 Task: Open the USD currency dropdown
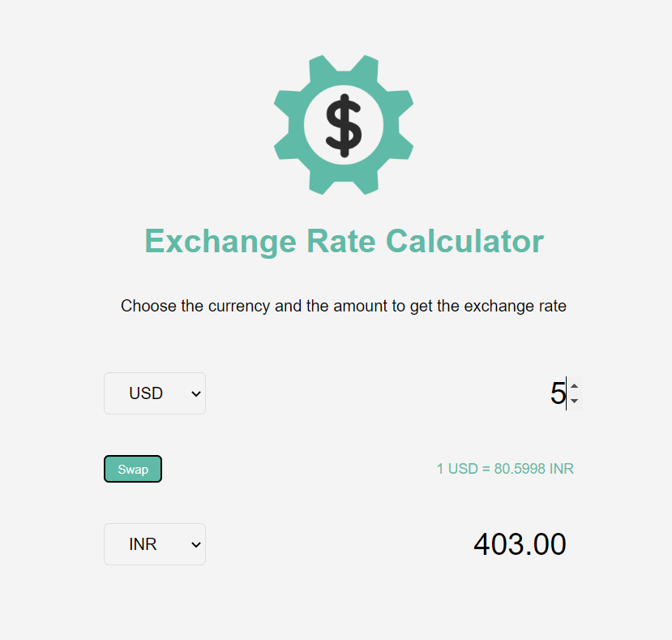pyautogui.click(x=154, y=393)
